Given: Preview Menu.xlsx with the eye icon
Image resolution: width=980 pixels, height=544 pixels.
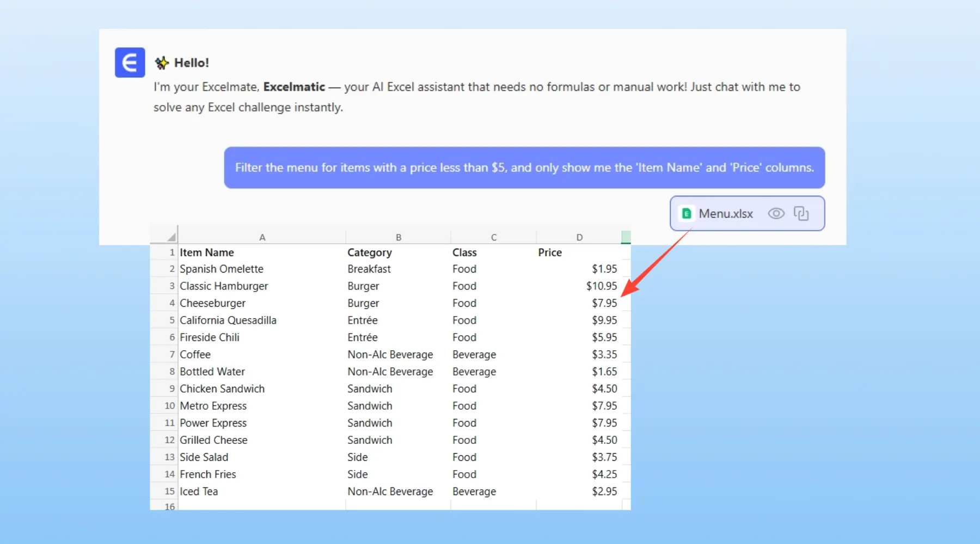Looking at the screenshot, I should [776, 213].
